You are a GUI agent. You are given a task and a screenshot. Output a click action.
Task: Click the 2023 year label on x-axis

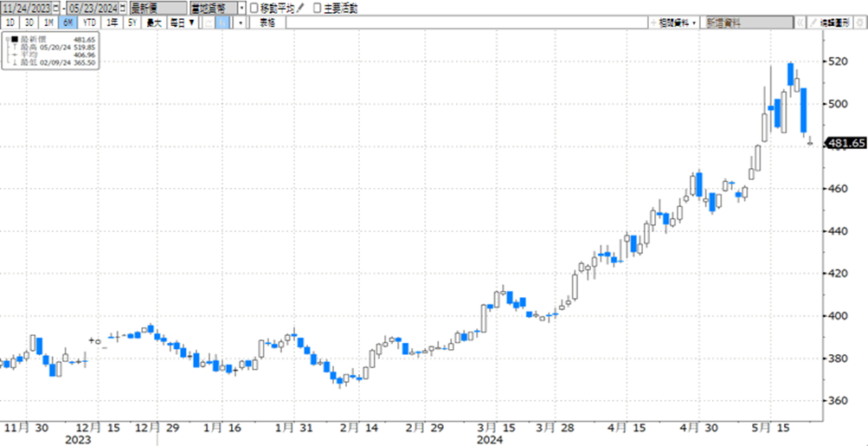(x=79, y=439)
